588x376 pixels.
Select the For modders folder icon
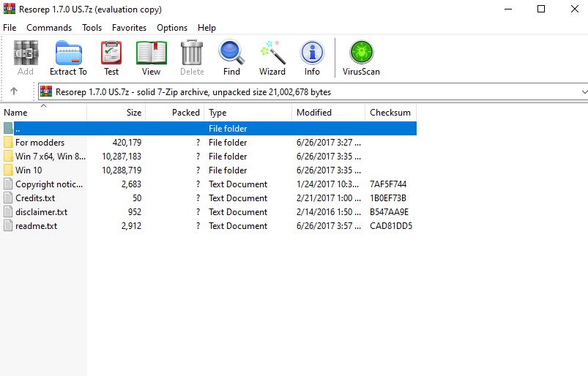(x=8, y=143)
